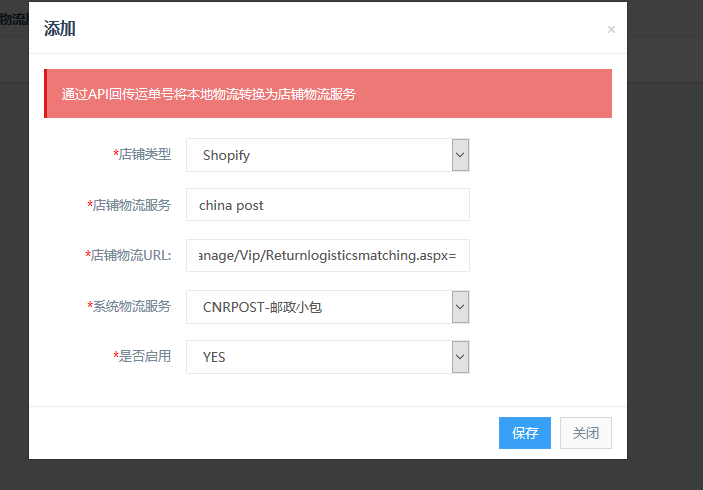Click the 店铺物流服务 field label
The image size is (703, 490).
tap(129, 205)
